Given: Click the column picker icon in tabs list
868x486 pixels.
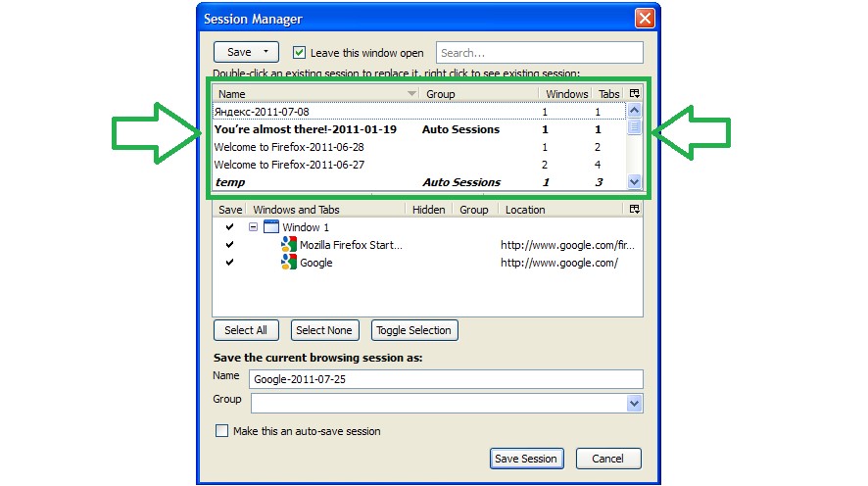Looking at the screenshot, I should click(x=634, y=210).
